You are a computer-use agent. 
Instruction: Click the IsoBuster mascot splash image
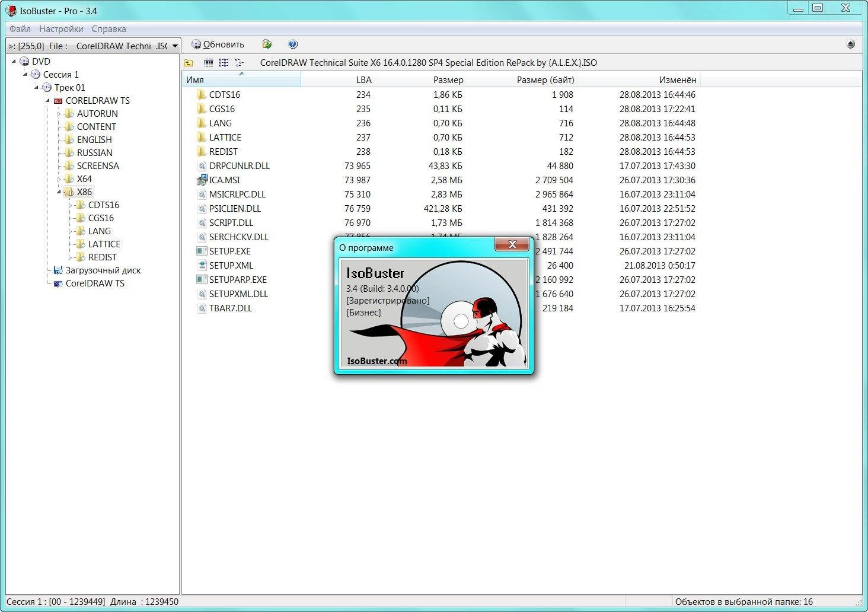pyautogui.click(x=433, y=313)
